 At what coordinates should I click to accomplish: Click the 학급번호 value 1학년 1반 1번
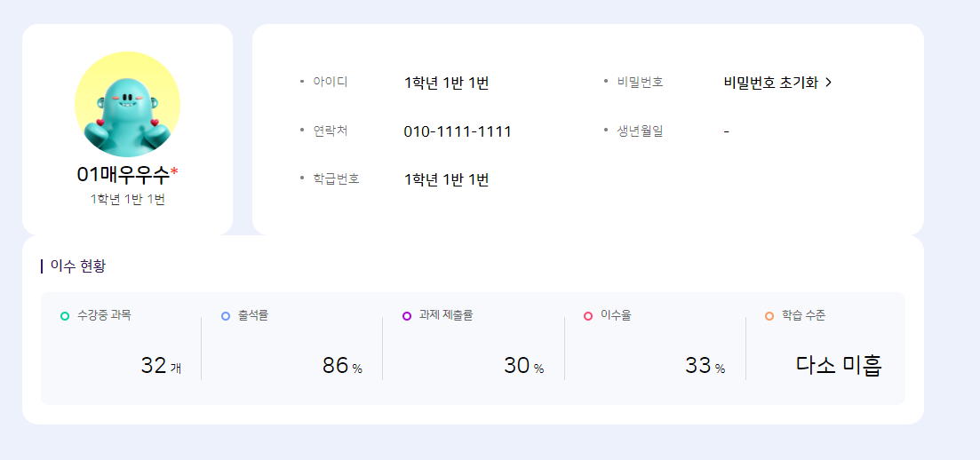point(446,179)
